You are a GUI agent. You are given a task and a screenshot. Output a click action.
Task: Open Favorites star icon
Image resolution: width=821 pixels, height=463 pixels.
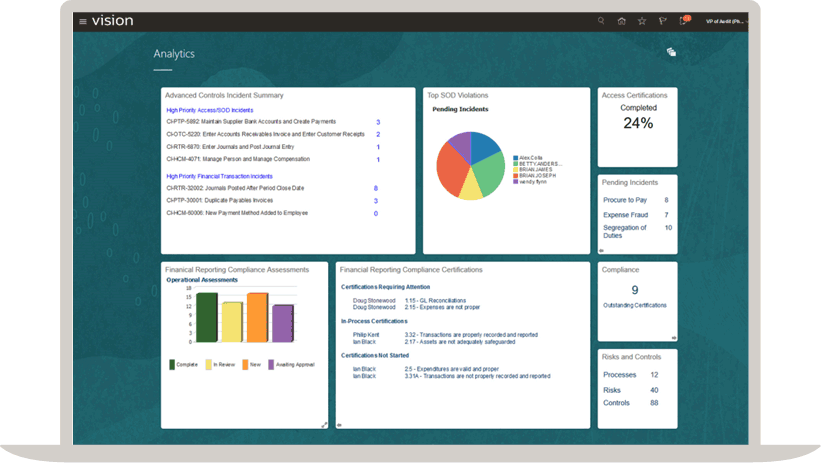pyautogui.click(x=642, y=21)
